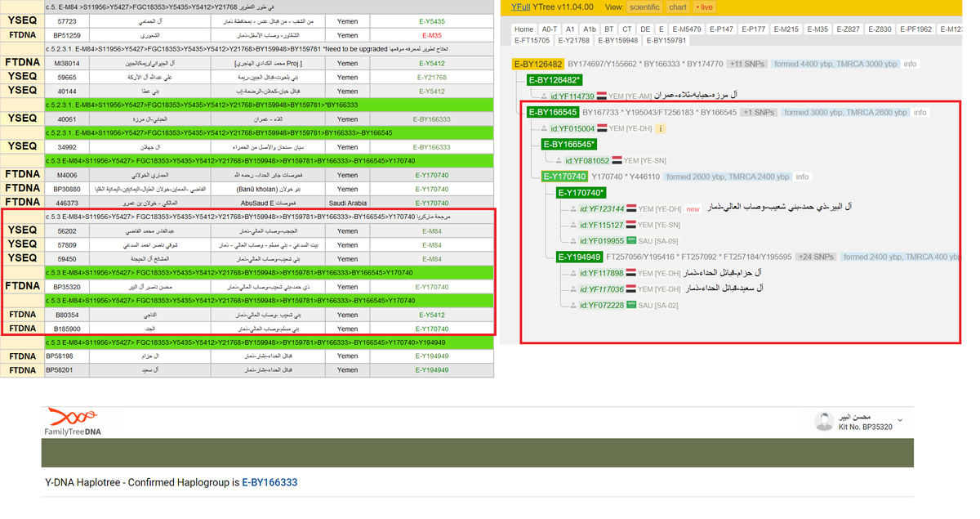Viewport: 980px width, 519px height.
Task: Click the Saudi flag beside id:YF072228
Action: point(632,305)
